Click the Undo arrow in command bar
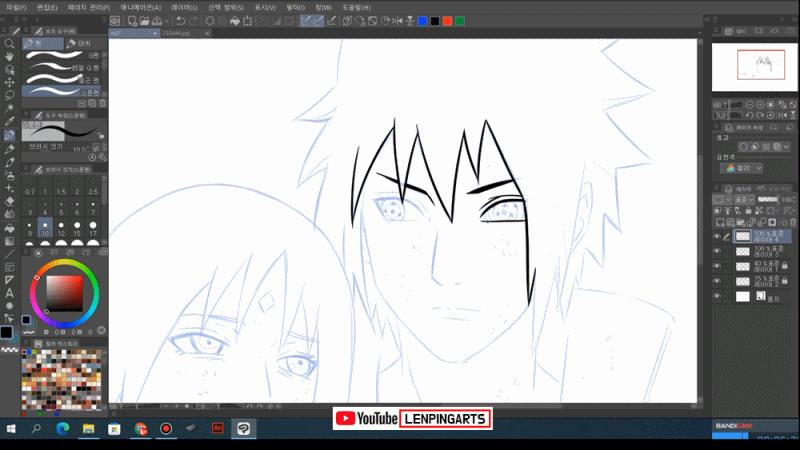This screenshot has width=800, height=450. pos(181,21)
